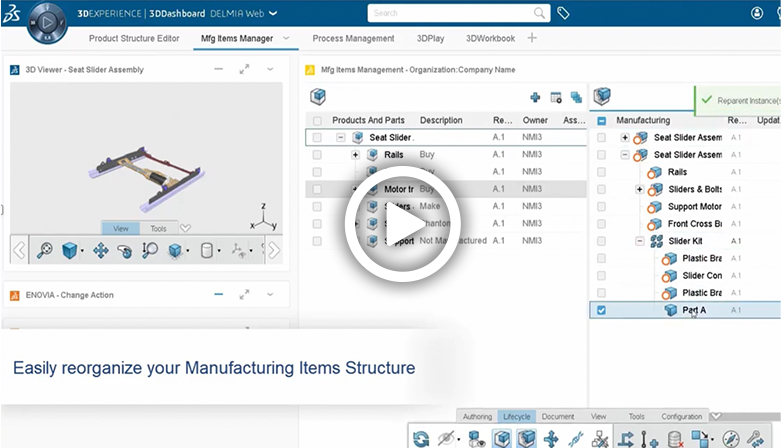Select Fit All In zoom tool in 3D Viewer

point(44,250)
